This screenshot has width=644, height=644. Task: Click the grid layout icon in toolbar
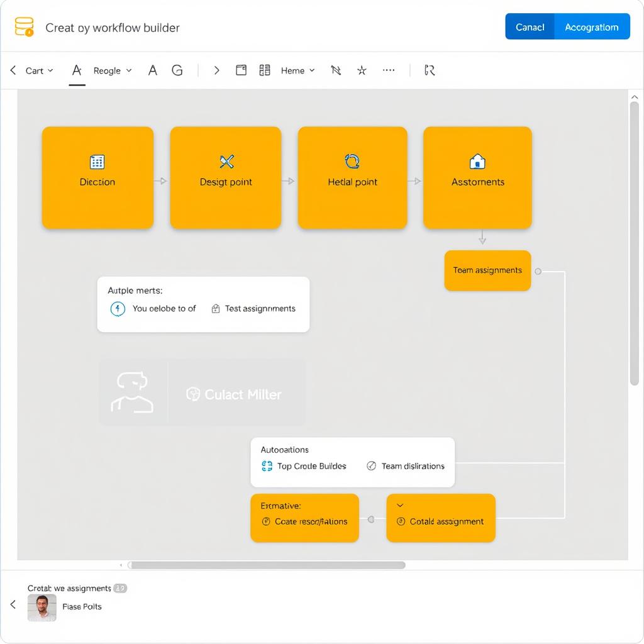coord(264,70)
